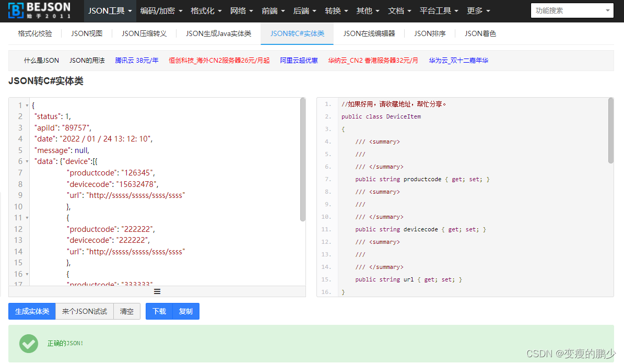Click the 功能搜索 search box
The image size is (624, 364).
[572, 11]
